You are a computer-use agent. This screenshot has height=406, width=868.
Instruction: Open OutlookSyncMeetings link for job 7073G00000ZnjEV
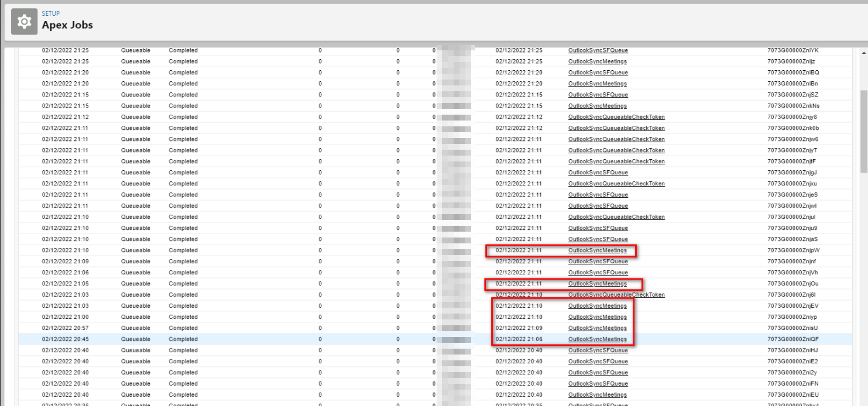597,306
